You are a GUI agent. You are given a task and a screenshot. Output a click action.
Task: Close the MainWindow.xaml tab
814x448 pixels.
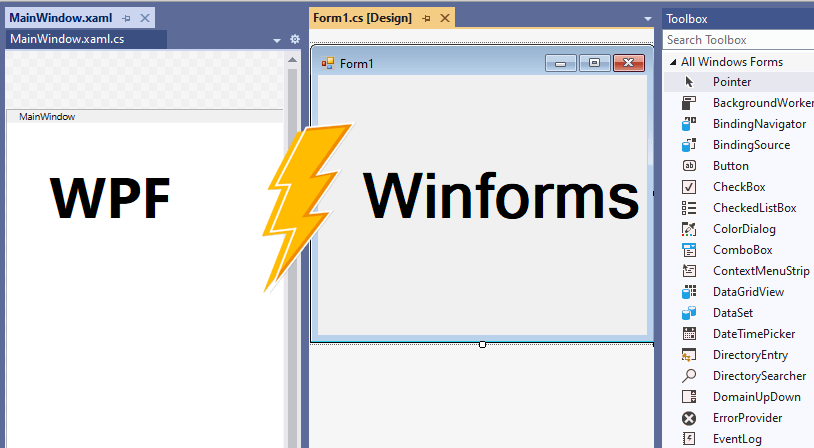[145, 18]
